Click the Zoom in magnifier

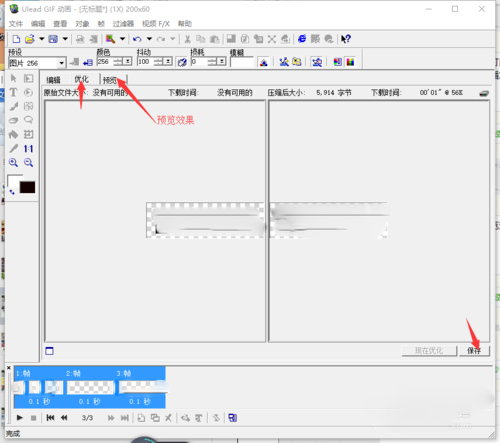13,163
